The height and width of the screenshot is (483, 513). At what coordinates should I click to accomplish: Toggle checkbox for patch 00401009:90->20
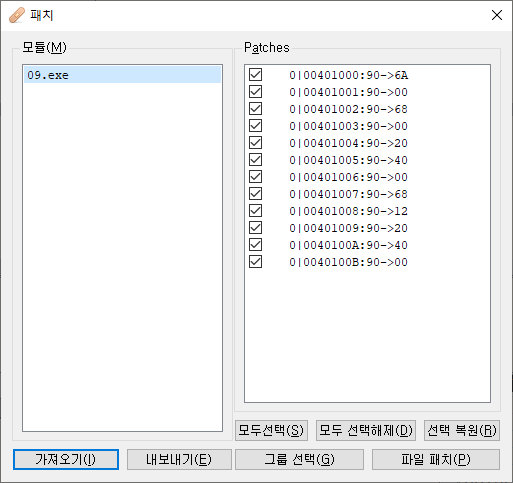point(255,228)
